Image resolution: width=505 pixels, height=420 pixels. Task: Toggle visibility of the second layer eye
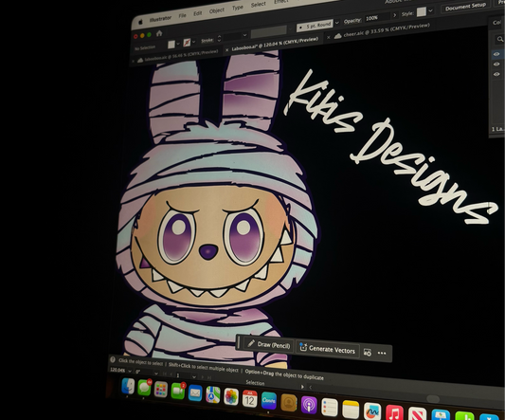coord(496,64)
